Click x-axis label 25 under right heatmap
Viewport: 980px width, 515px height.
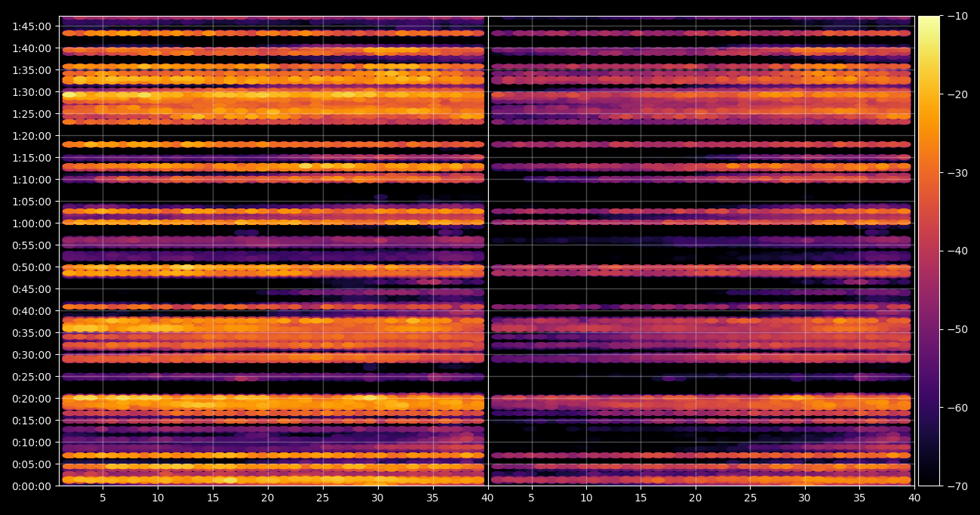pyautogui.click(x=750, y=498)
